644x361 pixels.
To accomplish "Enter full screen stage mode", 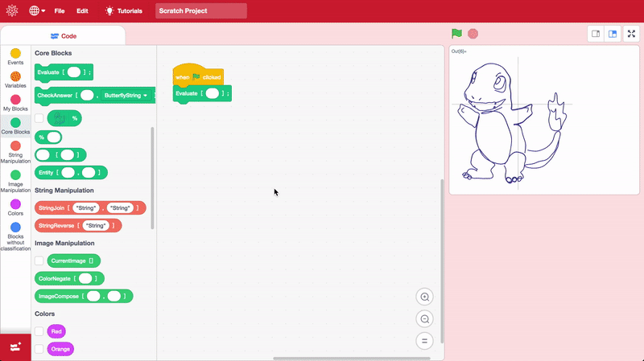I will click(x=631, y=34).
